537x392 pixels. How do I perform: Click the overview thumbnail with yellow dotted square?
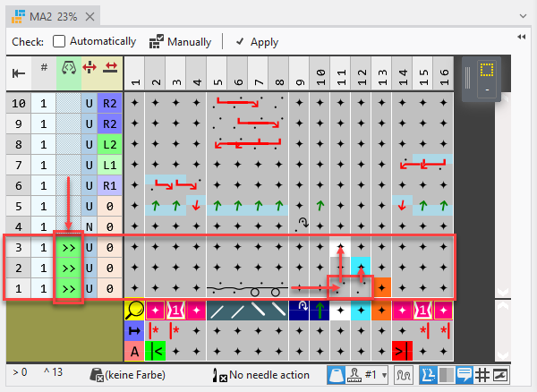486,79
